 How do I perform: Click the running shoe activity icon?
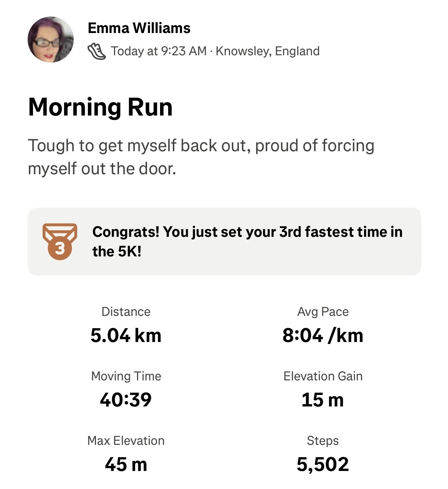97,51
